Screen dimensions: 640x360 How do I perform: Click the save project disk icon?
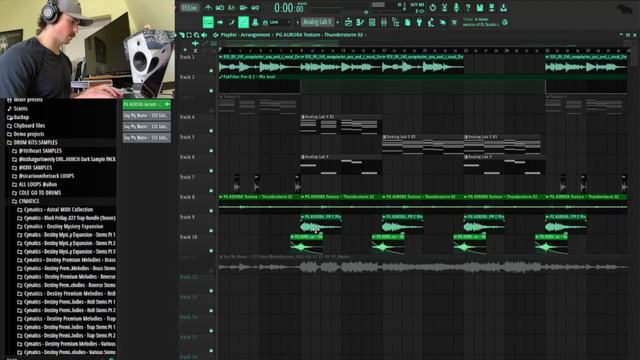[480, 8]
